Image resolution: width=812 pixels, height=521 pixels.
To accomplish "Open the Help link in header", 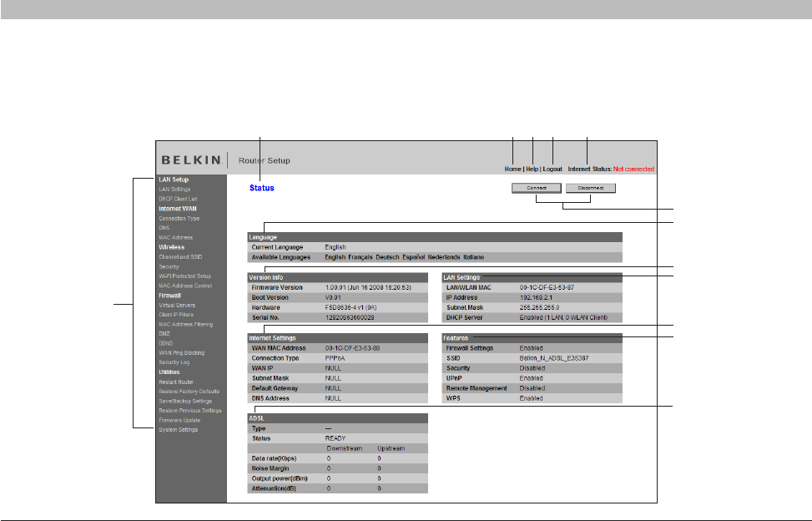I will pyautogui.click(x=532, y=169).
